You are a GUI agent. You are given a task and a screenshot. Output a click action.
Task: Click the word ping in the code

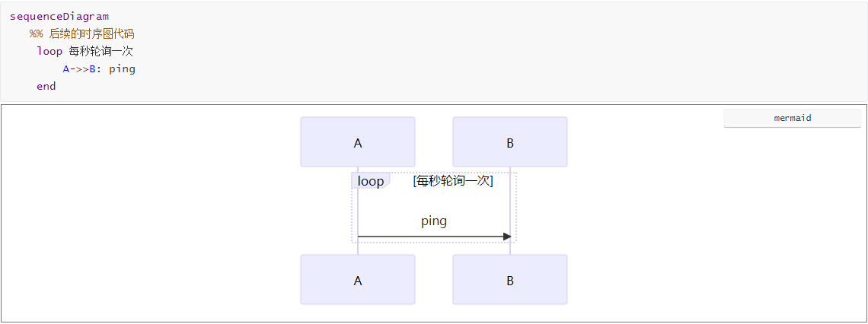click(122, 68)
